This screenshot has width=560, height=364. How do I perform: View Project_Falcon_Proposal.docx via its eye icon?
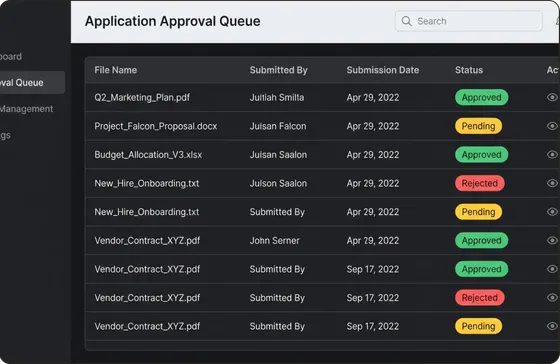(x=552, y=126)
